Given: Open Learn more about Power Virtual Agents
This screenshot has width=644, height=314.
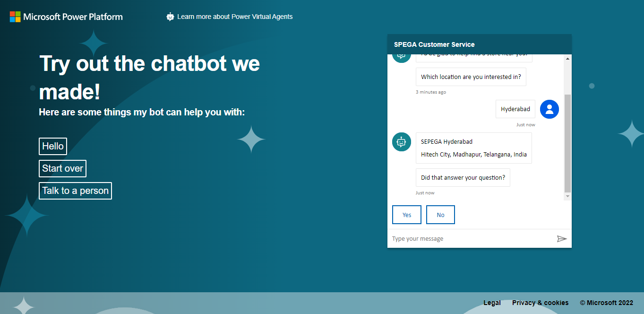Looking at the screenshot, I should pos(235,17).
